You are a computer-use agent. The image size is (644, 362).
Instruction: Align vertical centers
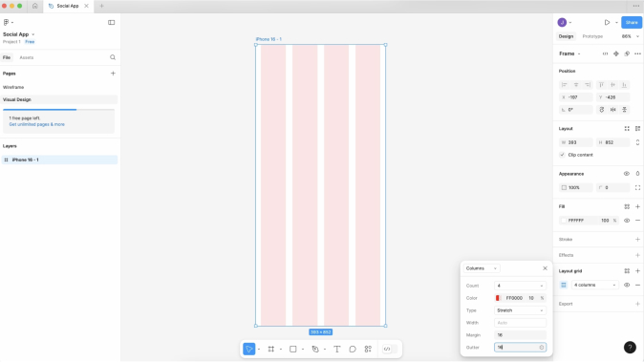pyautogui.click(x=612, y=85)
